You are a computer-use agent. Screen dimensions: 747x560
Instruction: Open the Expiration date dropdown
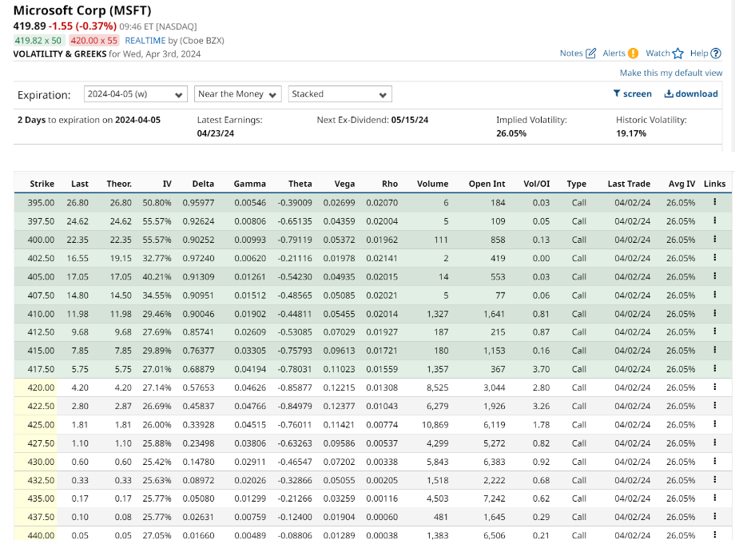(x=135, y=93)
